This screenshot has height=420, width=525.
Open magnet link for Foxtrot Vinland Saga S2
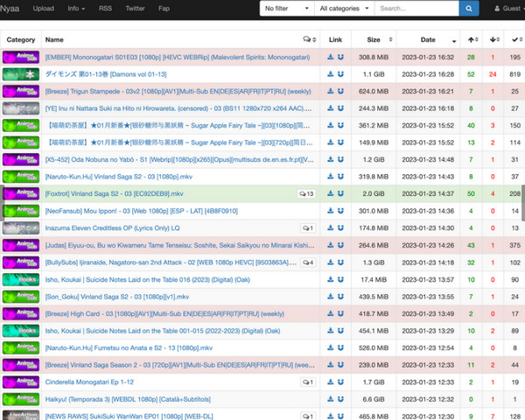[340, 193]
